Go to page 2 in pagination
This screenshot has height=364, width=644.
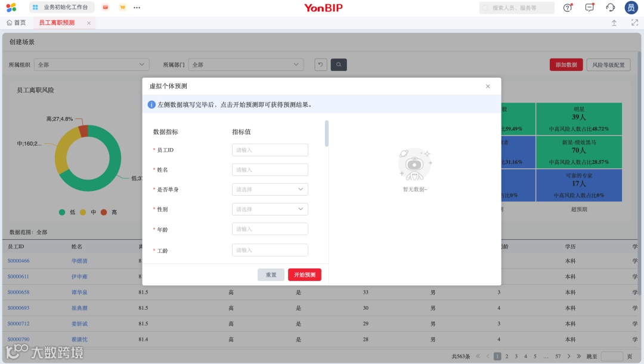pyautogui.click(x=507, y=356)
